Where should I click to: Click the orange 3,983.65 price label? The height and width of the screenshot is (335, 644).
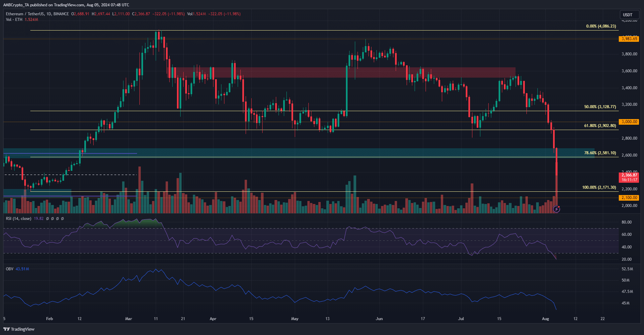(x=629, y=39)
